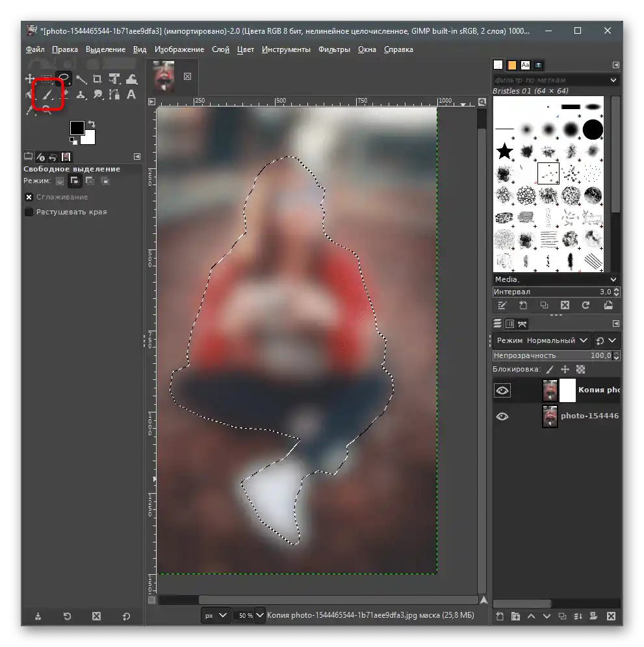Switch to the Channels tab
The height and width of the screenshot is (647, 644).
[x=510, y=324]
